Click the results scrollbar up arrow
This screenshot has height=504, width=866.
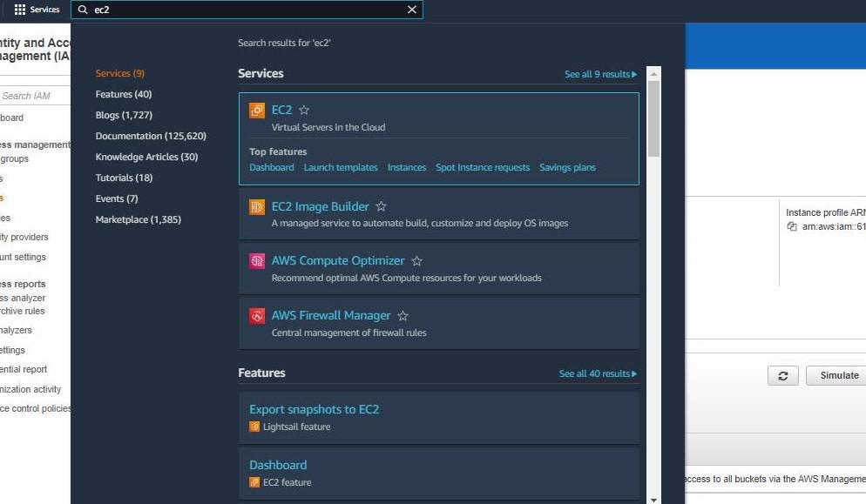pyautogui.click(x=654, y=73)
